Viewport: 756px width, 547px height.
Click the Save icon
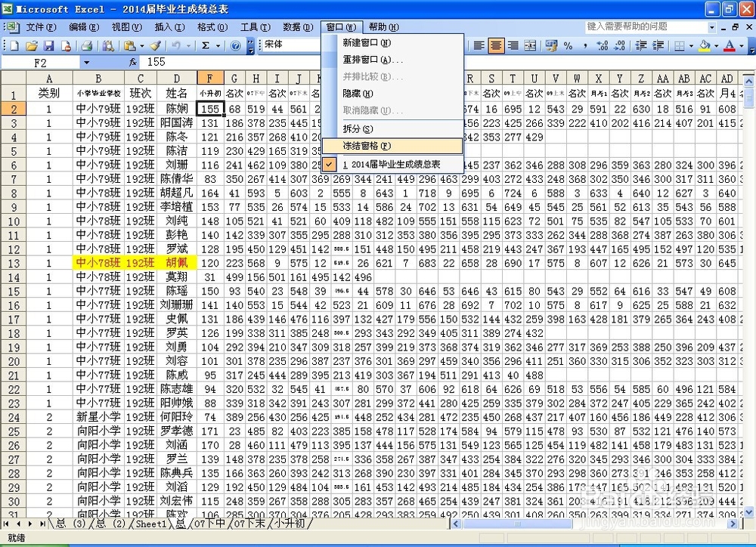49,45
